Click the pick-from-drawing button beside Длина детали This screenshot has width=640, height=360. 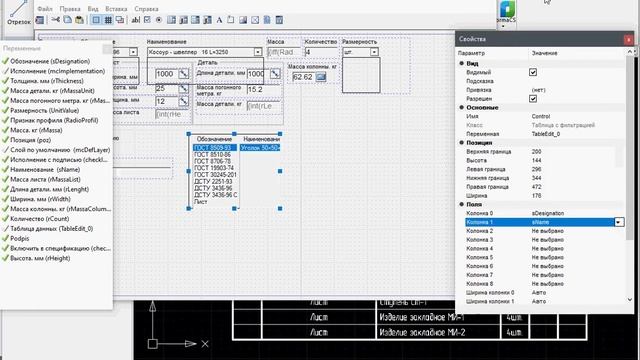[276, 73]
